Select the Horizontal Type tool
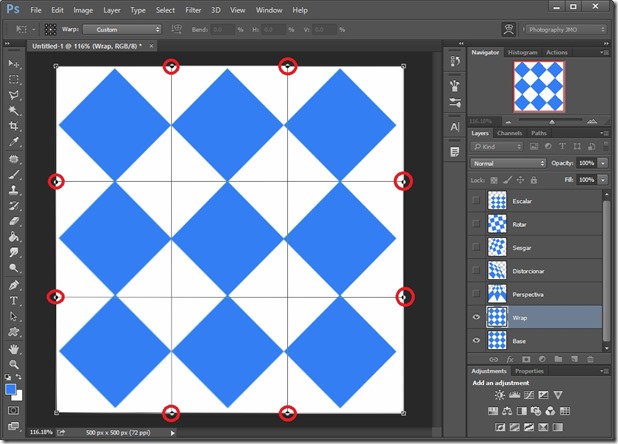Viewport: 618px width, 444px height. 14,301
